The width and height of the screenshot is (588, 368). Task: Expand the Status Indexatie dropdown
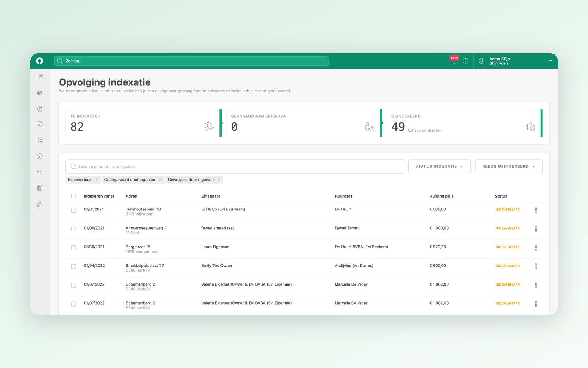pyautogui.click(x=440, y=166)
